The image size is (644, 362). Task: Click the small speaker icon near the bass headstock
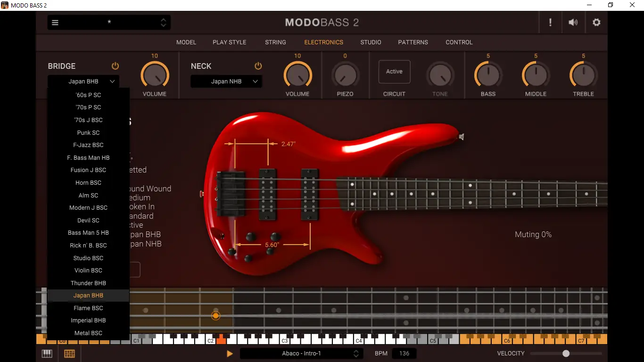point(462,137)
